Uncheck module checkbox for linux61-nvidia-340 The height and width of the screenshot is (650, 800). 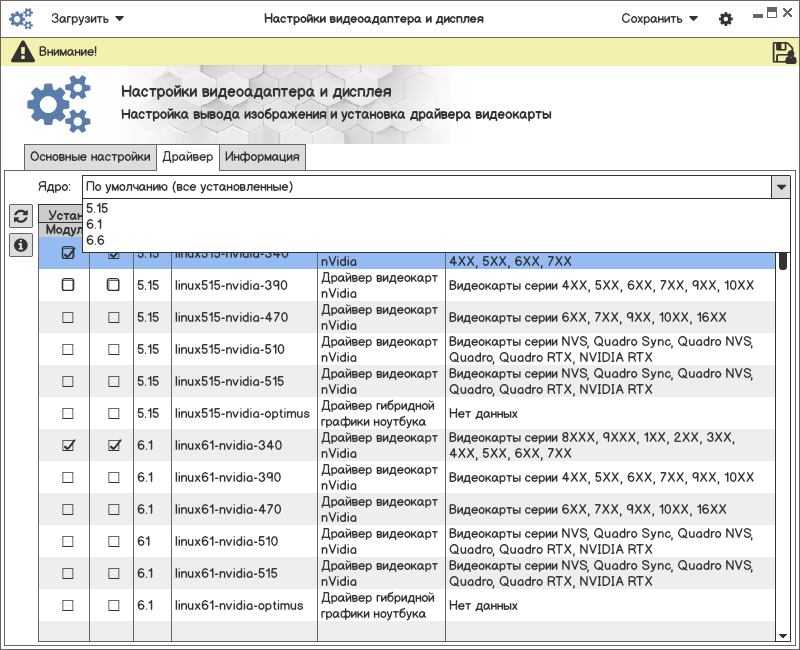point(68,445)
